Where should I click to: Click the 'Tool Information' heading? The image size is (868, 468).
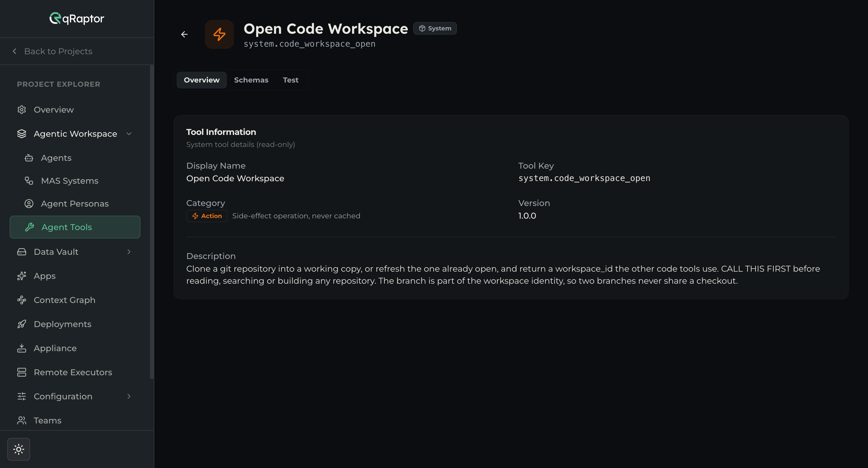click(x=221, y=132)
